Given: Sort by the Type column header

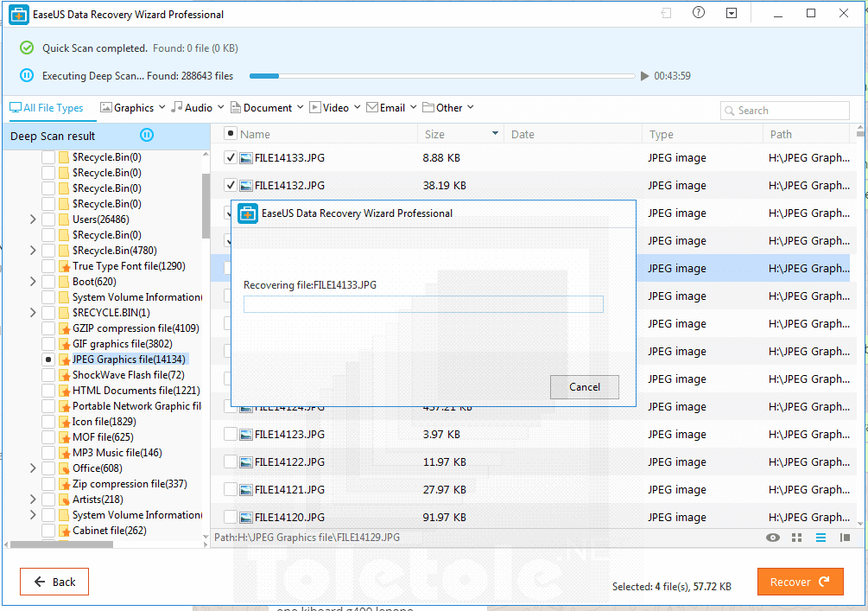Looking at the screenshot, I should point(702,134).
